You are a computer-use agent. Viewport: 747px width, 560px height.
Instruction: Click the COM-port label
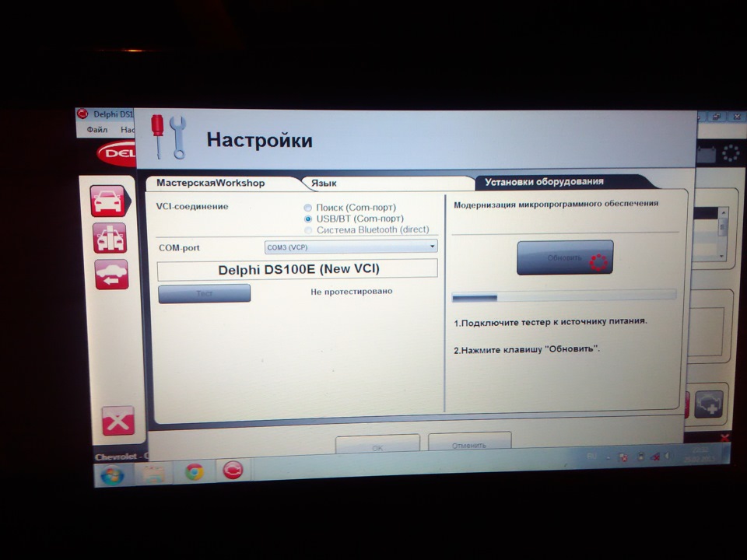pos(179,247)
